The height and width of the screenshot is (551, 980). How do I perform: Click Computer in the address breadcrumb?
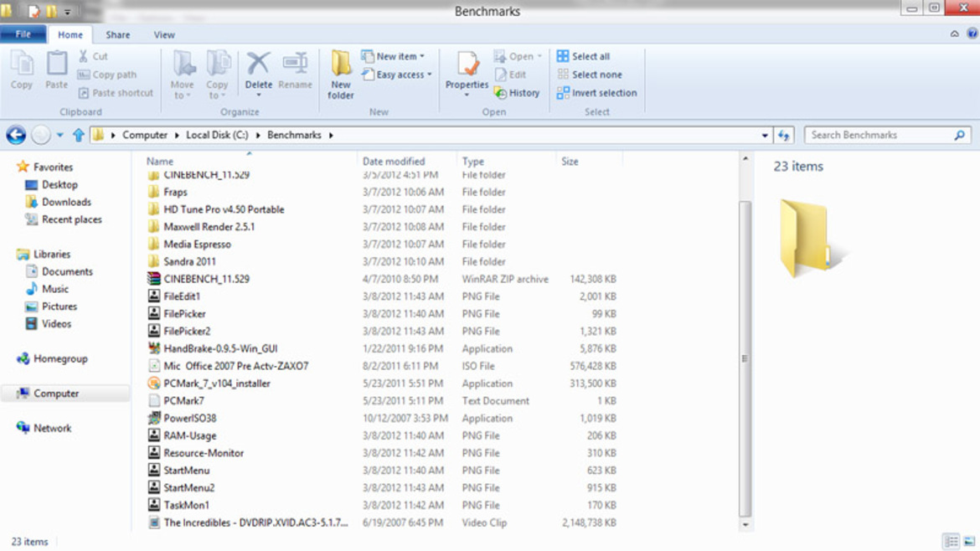(x=145, y=135)
